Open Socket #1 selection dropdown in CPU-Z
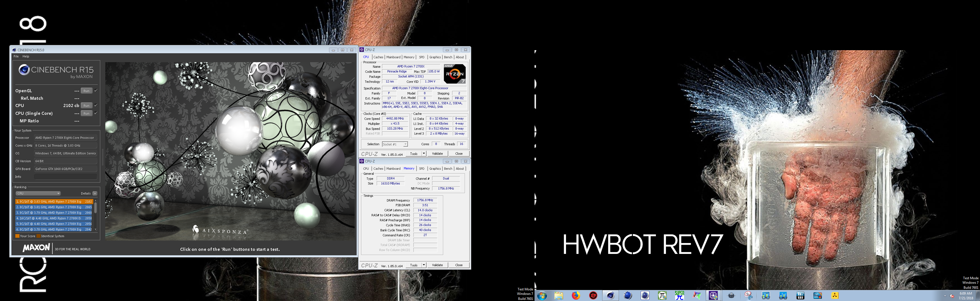This screenshot has width=980, height=301. [395, 144]
